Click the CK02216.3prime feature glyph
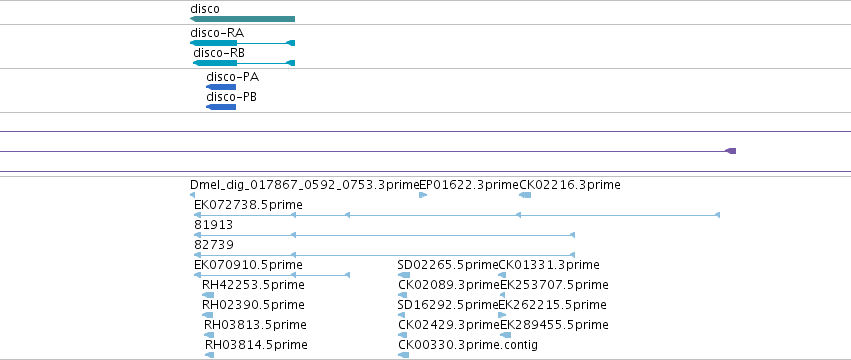 [x=525, y=195]
